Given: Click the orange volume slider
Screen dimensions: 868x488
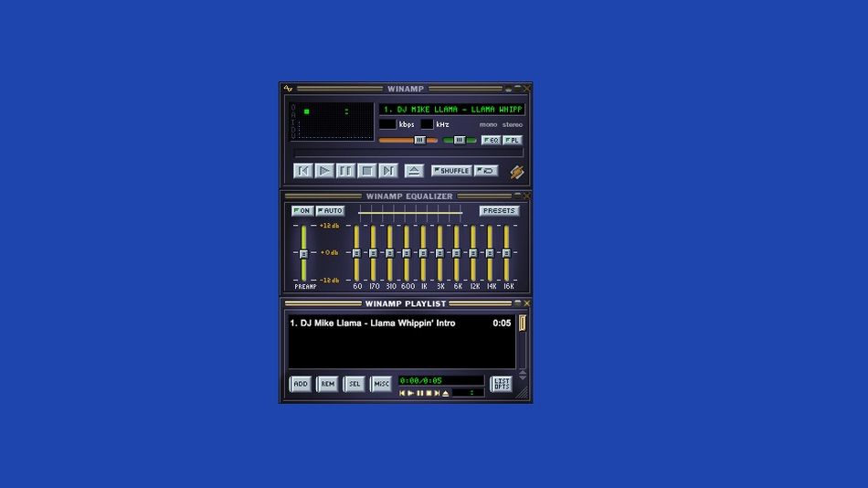Looking at the screenshot, I should [408, 140].
